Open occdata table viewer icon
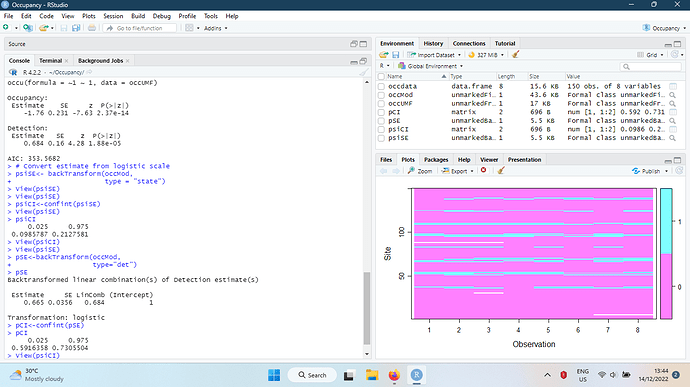The image size is (690, 387). tap(673, 86)
